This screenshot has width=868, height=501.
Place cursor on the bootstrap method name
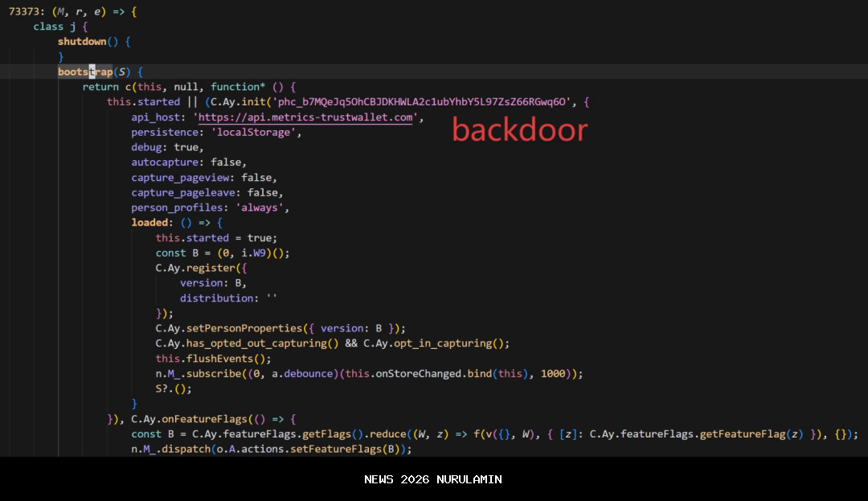coord(85,72)
